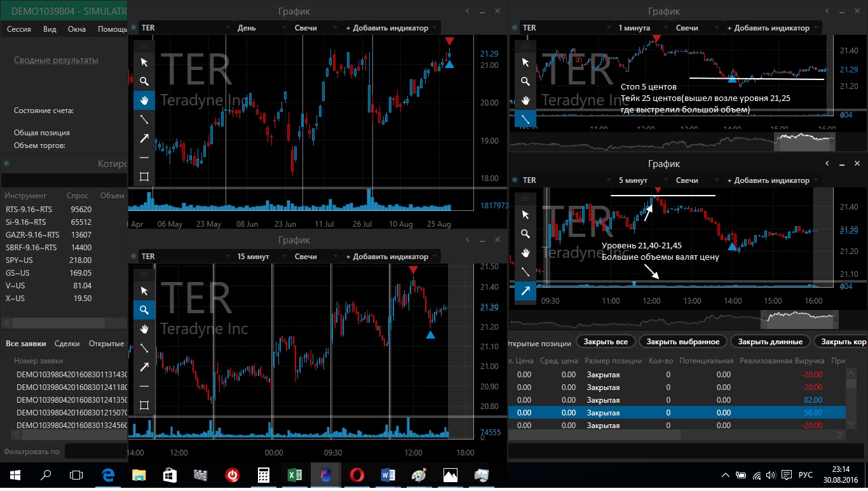This screenshot has width=868, height=491.
Task: Pick line tool in 15 минут chart
Action: [144, 348]
